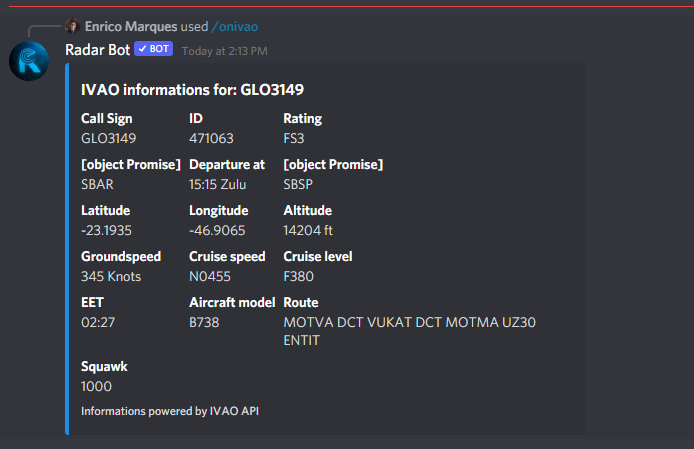Click the footer powered by IVAO API
Screen dimensions: 694x449
170,411
